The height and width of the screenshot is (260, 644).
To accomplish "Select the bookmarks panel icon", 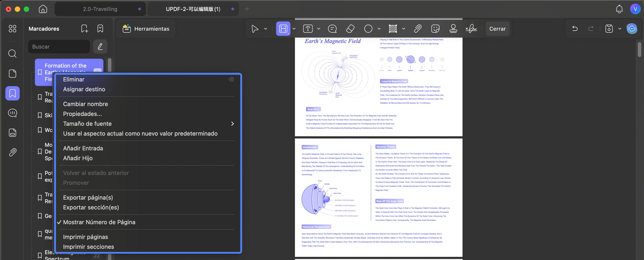I will coord(13,93).
